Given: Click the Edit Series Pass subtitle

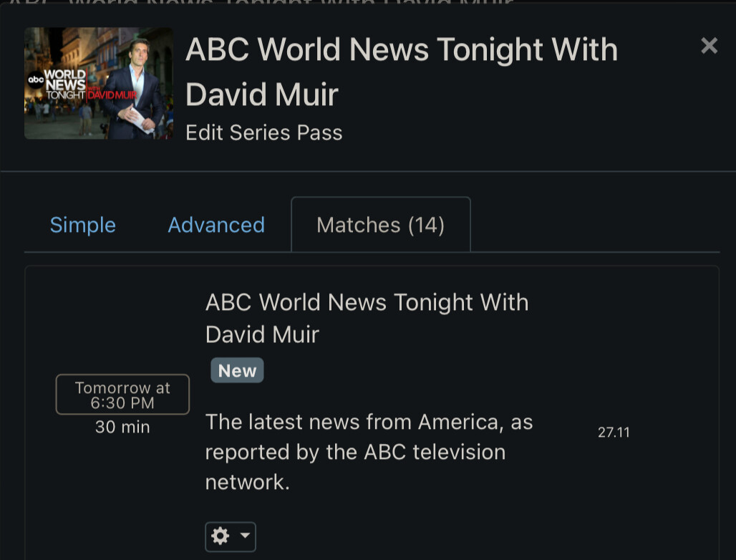Looking at the screenshot, I should point(263,133).
